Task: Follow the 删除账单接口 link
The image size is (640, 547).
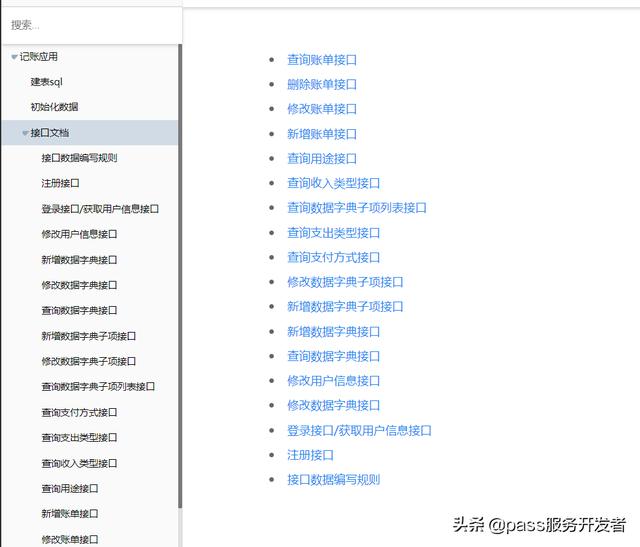Action: (322, 84)
